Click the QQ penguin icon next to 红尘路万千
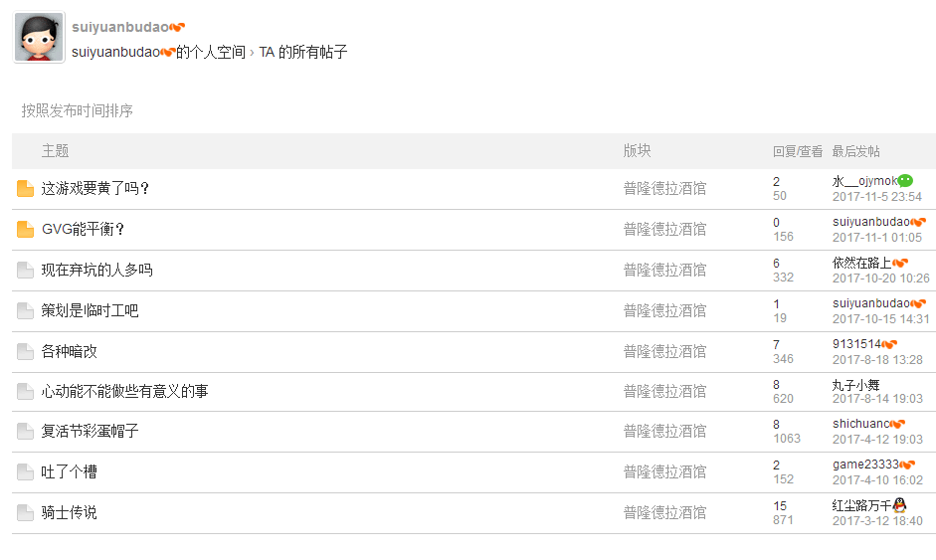This screenshot has height=560, width=936. (x=899, y=505)
